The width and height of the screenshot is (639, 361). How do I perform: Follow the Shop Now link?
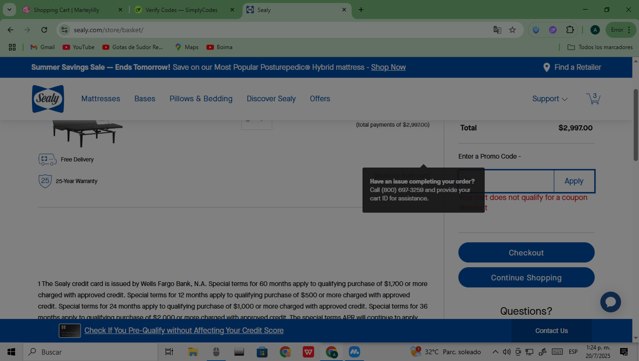coord(388,67)
